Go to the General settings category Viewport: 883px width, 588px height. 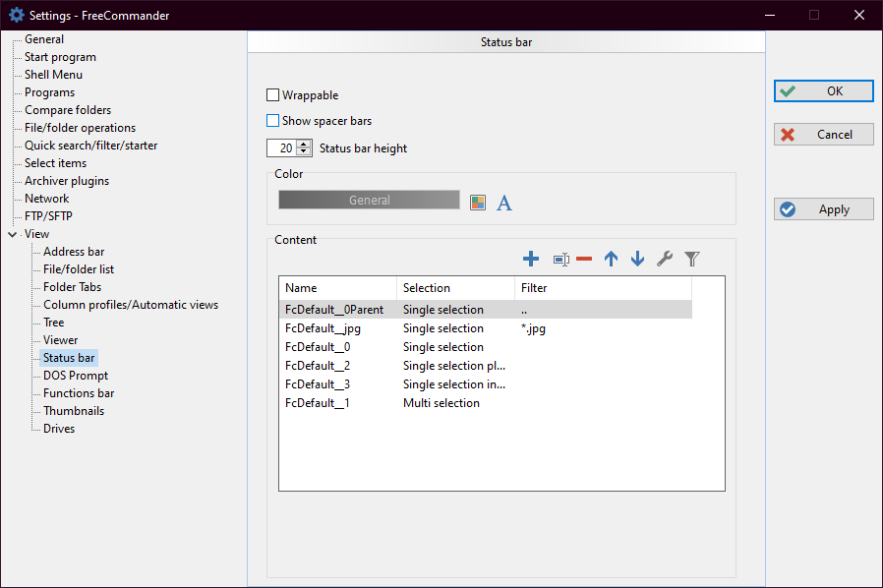pyautogui.click(x=44, y=39)
